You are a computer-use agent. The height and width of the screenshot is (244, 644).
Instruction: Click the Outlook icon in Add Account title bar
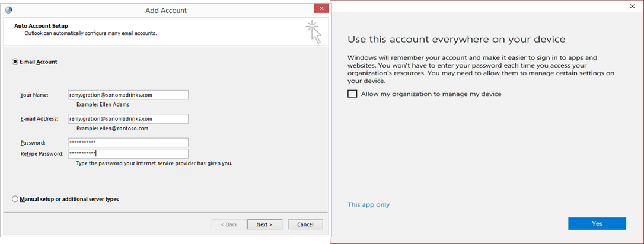click(8, 10)
